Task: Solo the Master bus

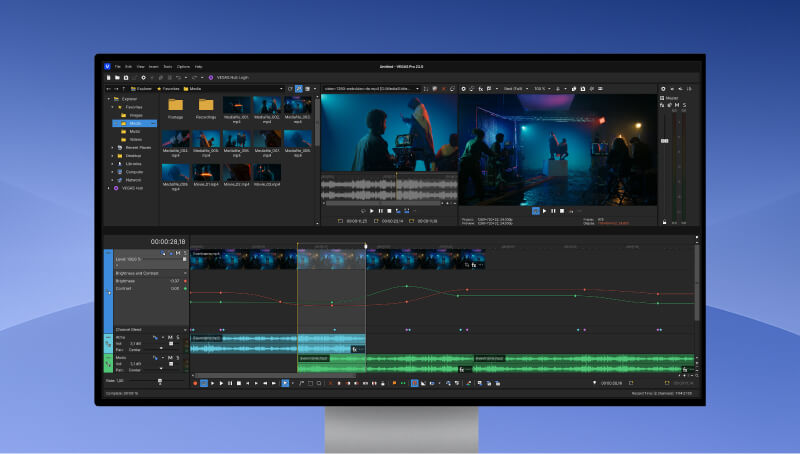Action: point(684,105)
